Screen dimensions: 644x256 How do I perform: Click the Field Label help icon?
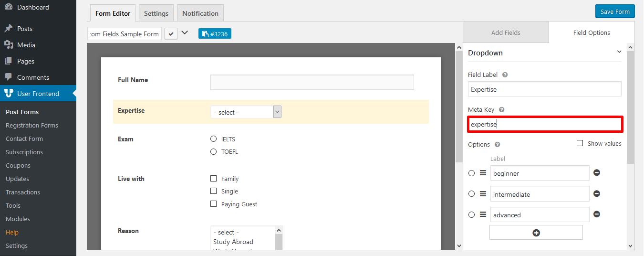(x=505, y=75)
